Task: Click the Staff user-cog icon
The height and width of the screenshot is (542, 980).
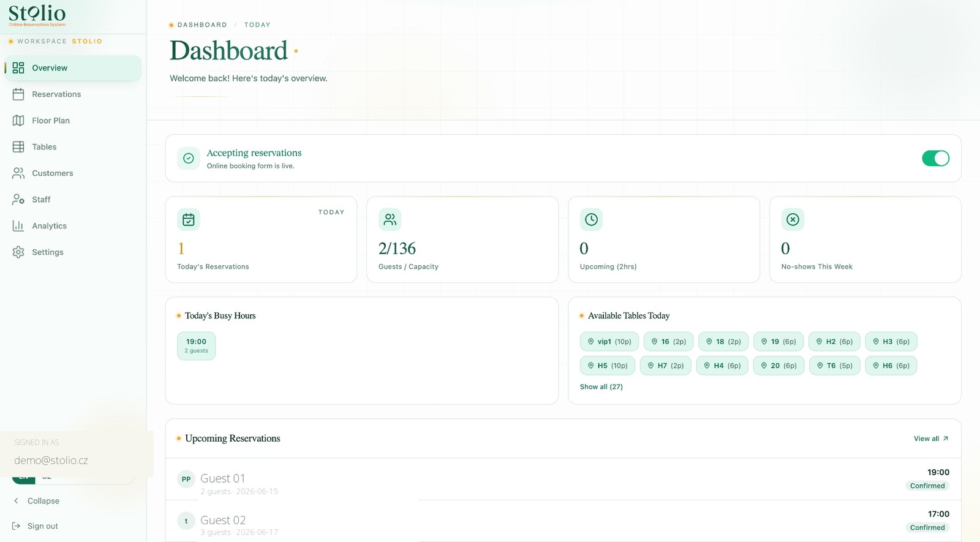Action: 18,200
